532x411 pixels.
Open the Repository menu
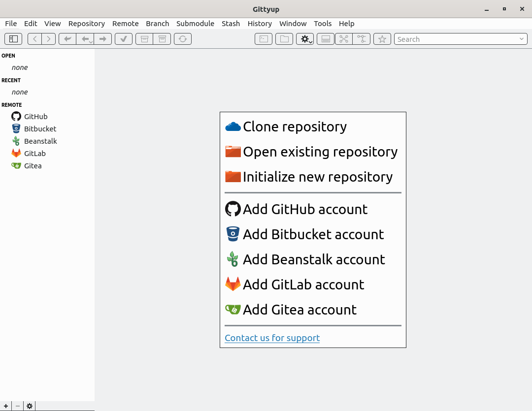[x=87, y=24]
